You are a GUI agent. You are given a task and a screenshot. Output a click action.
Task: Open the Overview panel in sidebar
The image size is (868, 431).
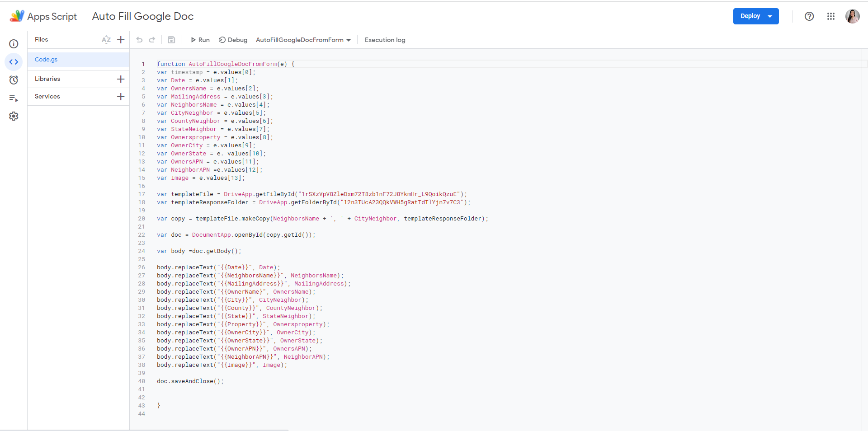pos(14,43)
